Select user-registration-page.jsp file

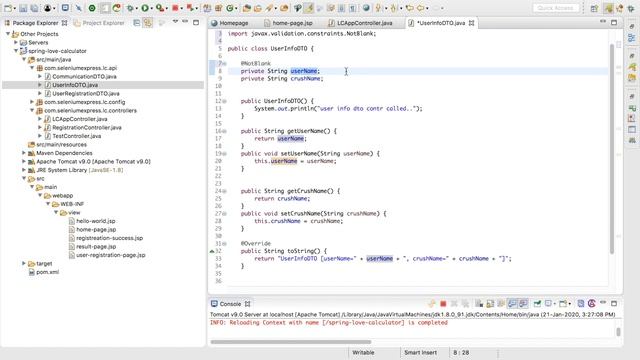coord(111,255)
